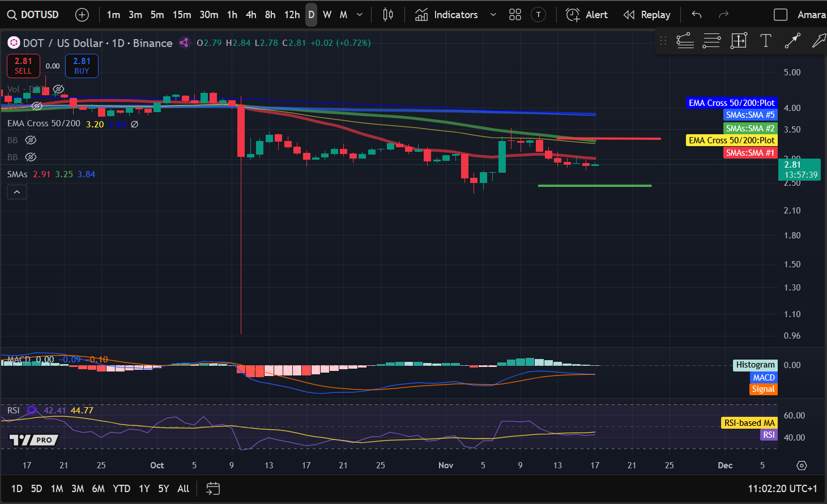Switch to the 30m timeframe
Viewport: 827px width, 504px height.
pos(209,15)
